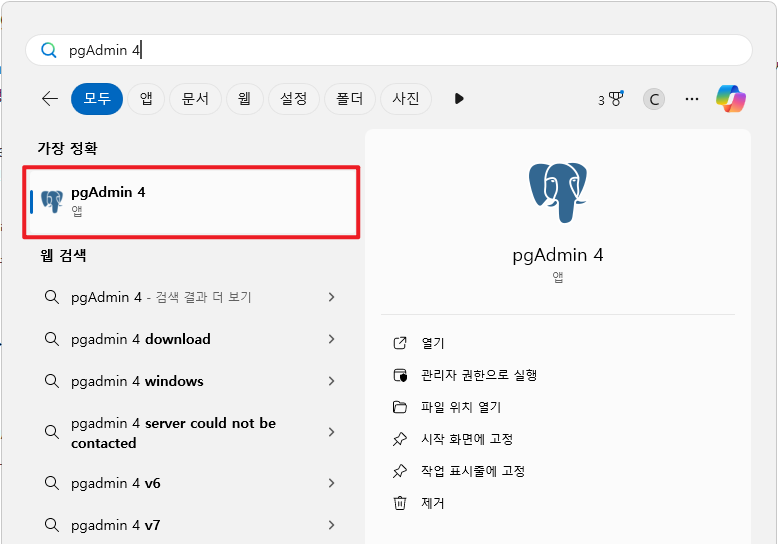Screen dimensions: 778x544
Task: Expand chevron for pgAdmin 4 검색 결과 더 보기
Action: (331, 297)
